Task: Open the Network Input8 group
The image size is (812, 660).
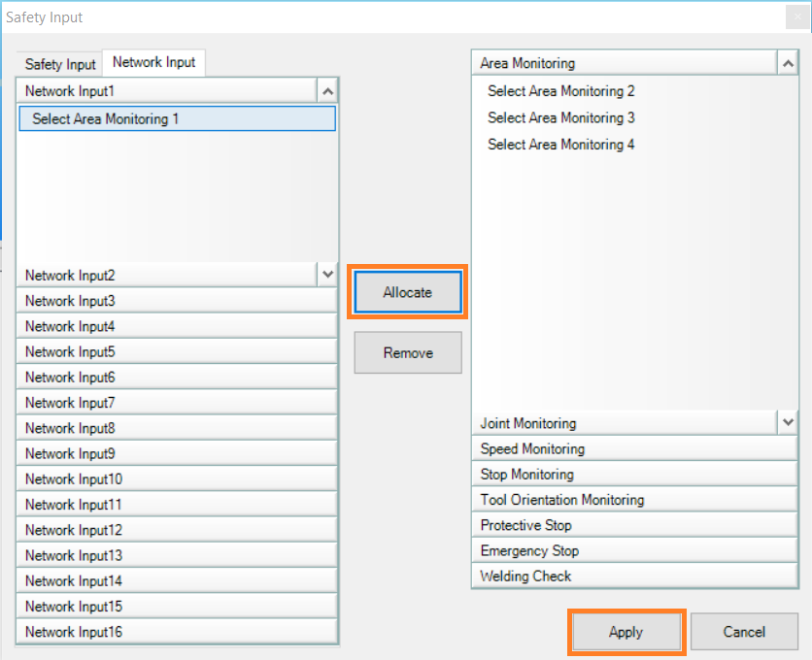Action: point(177,428)
